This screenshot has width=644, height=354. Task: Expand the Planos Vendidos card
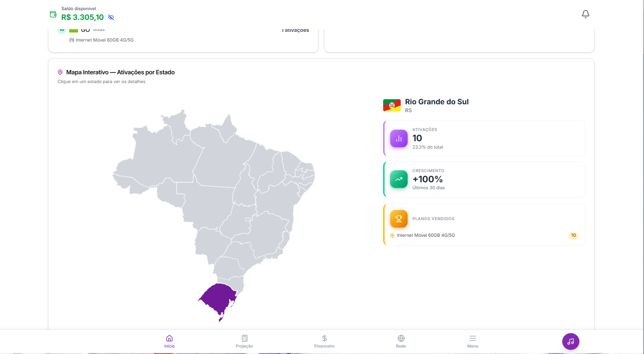click(x=483, y=224)
